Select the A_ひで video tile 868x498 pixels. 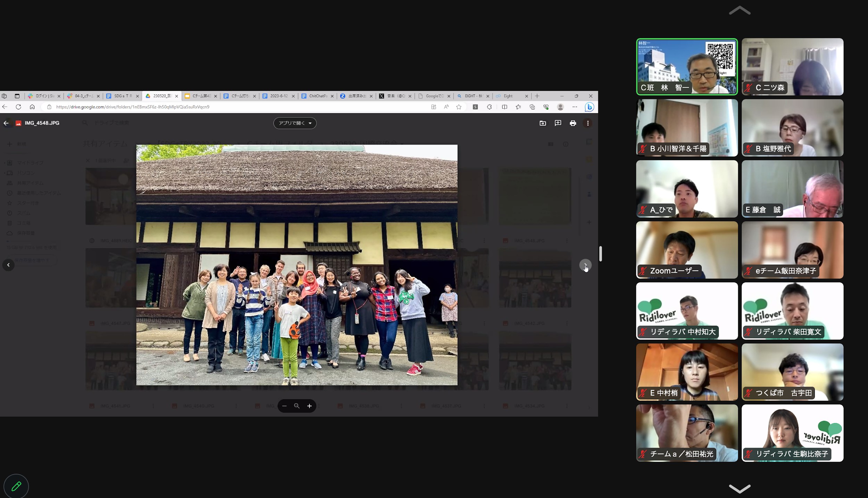click(x=687, y=189)
